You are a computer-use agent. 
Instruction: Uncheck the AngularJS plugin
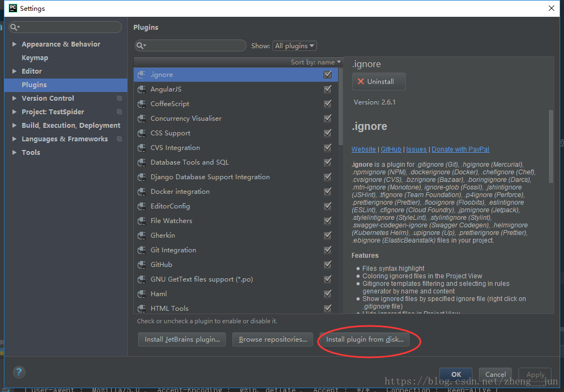coord(328,89)
